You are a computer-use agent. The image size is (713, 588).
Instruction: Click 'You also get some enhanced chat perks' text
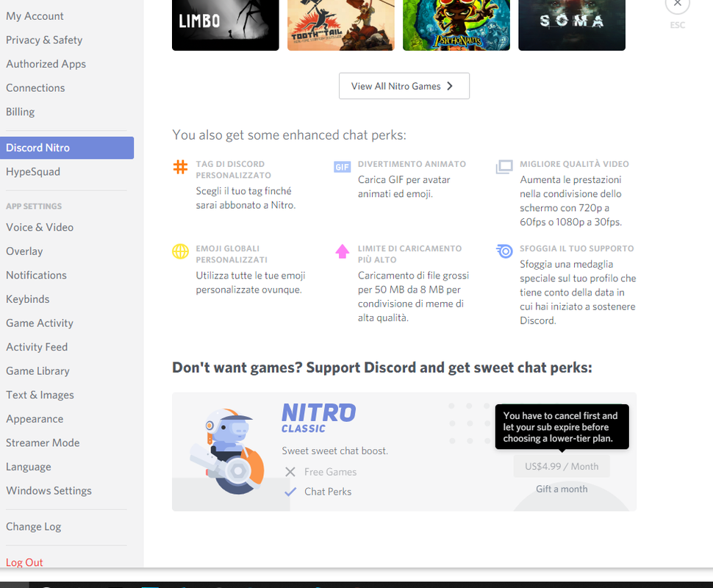coord(289,135)
